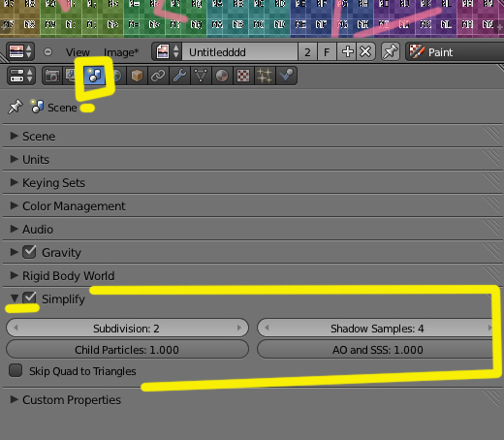Click the user count button 2
This screenshot has width=504, height=440.
307,51
